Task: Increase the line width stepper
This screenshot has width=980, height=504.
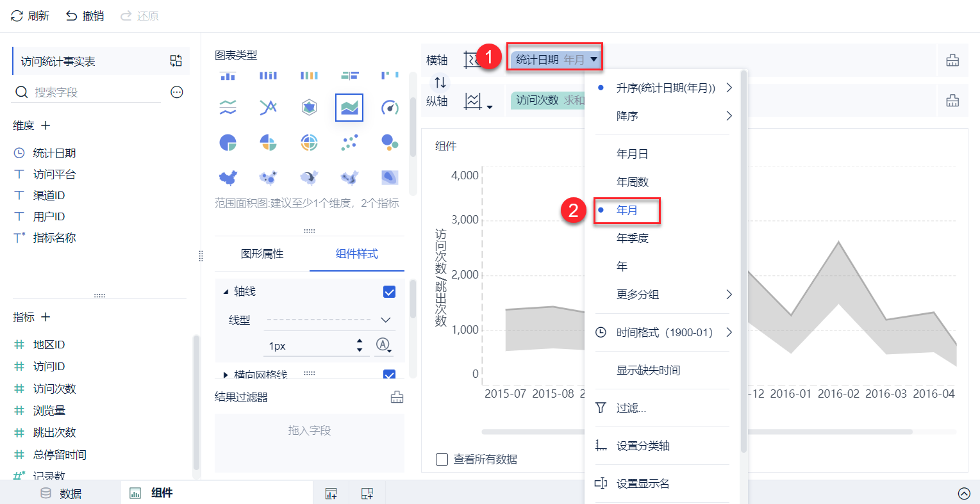Action: coord(360,341)
